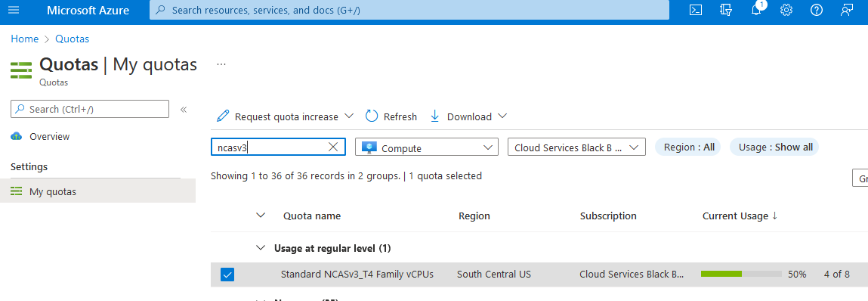The height and width of the screenshot is (301, 868).
Task: Collapse the Usage at regular level group
Action: tap(260, 248)
